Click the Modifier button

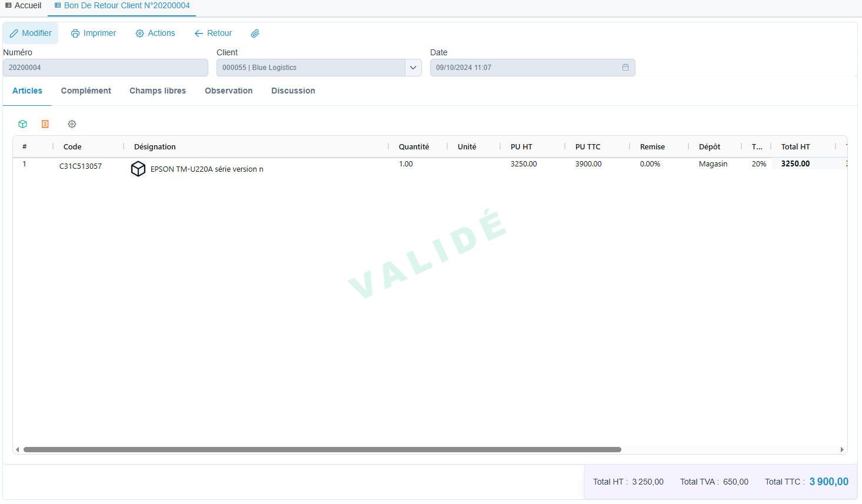[x=31, y=33]
